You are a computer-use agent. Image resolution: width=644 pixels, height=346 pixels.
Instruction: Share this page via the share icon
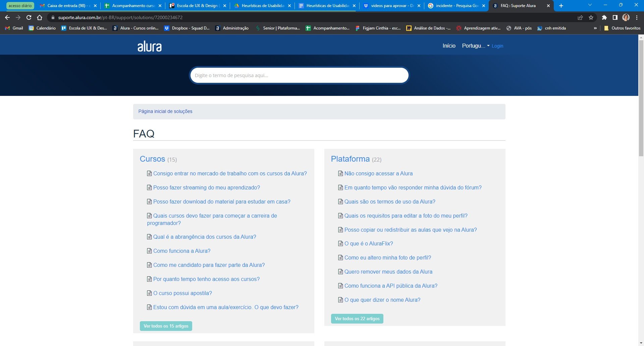580,17
